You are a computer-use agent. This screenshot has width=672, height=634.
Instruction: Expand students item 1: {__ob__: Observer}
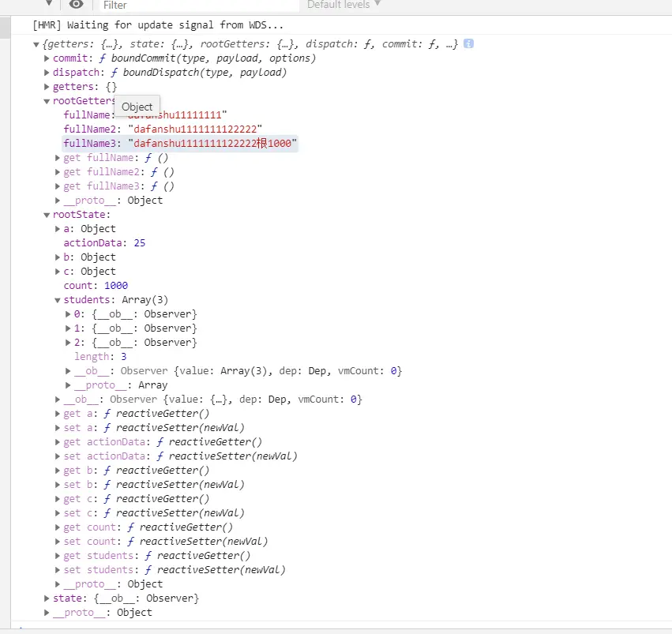point(68,328)
